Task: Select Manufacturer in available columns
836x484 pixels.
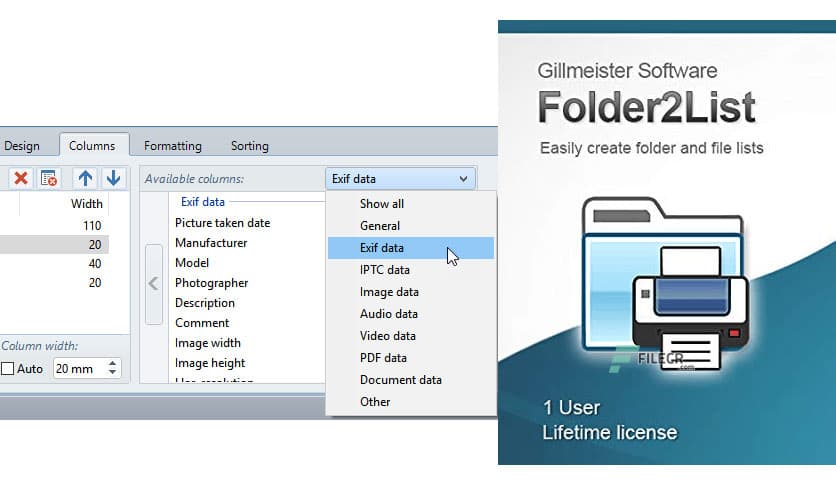Action: pos(211,243)
